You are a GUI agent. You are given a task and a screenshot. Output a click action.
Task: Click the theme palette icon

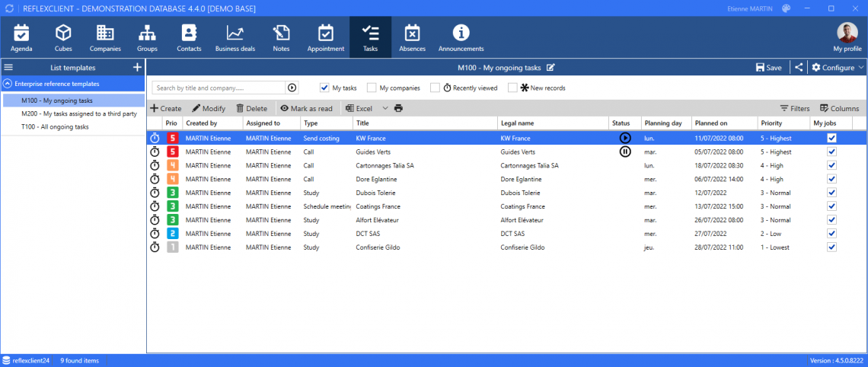786,8
